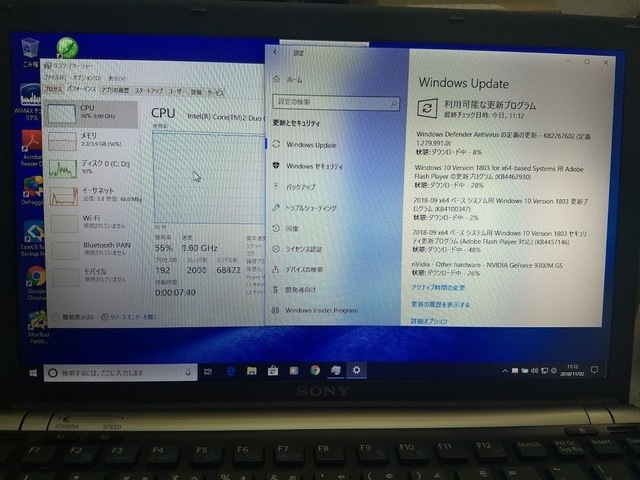This screenshot has width=640, height=480.
Task: Select the CPU item in performance list
Action: click(x=92, y=113)
